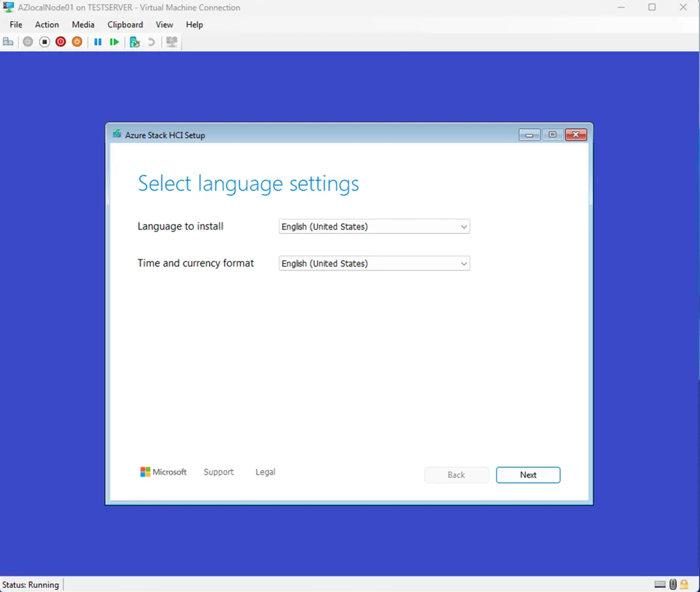Open the Support link
The width and height of the screenshot is (700, 592).
point(219,473)
